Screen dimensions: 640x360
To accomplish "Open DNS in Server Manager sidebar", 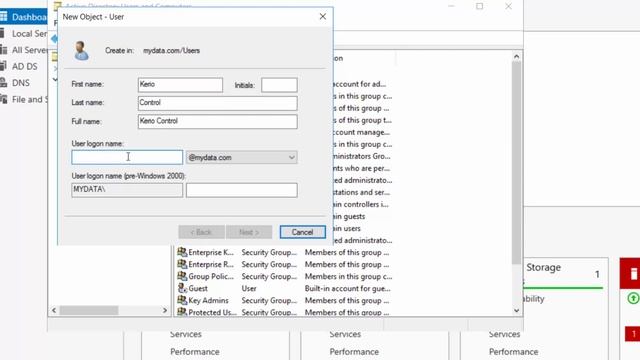I will coord(21,83).
